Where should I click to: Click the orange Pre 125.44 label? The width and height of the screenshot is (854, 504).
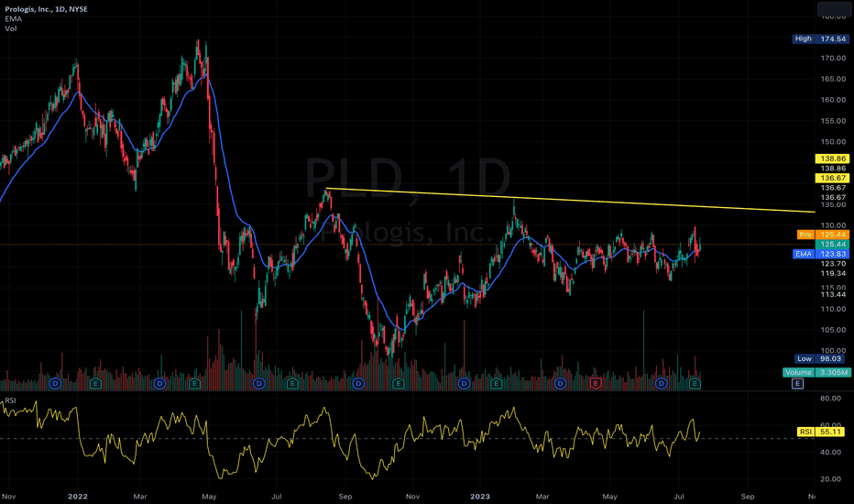pyautogui.click(x=823, y=235)
